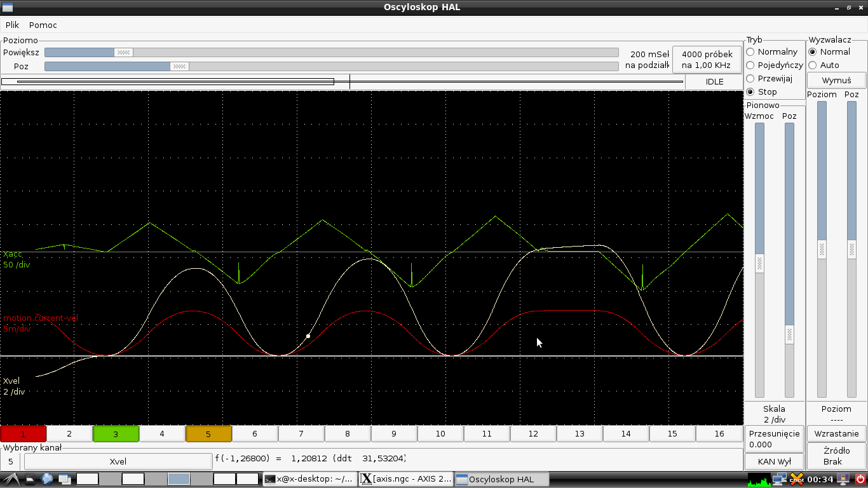Open the Plik menu
This screenshot has width=868, height=488.
[13, 25]
